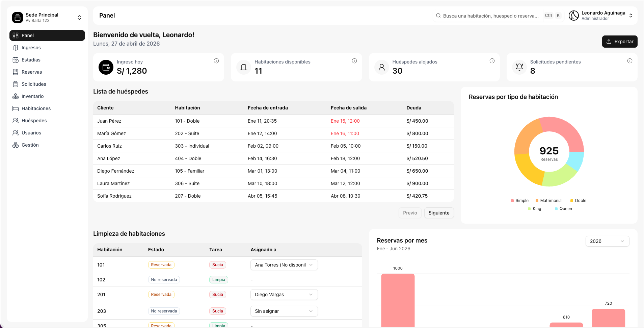
Task: Click Leonardo Aguinaga's profile avatar
Action: [x=574, y=16]
